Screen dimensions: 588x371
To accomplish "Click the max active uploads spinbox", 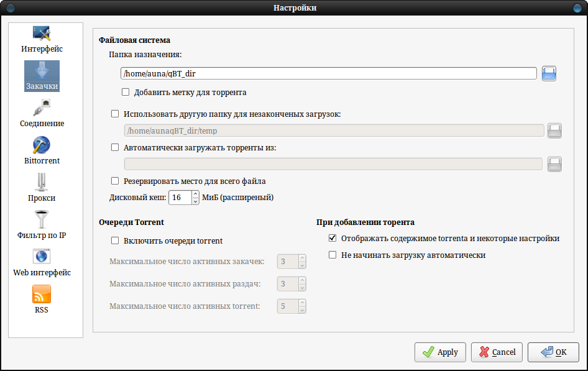I will 292,283.
